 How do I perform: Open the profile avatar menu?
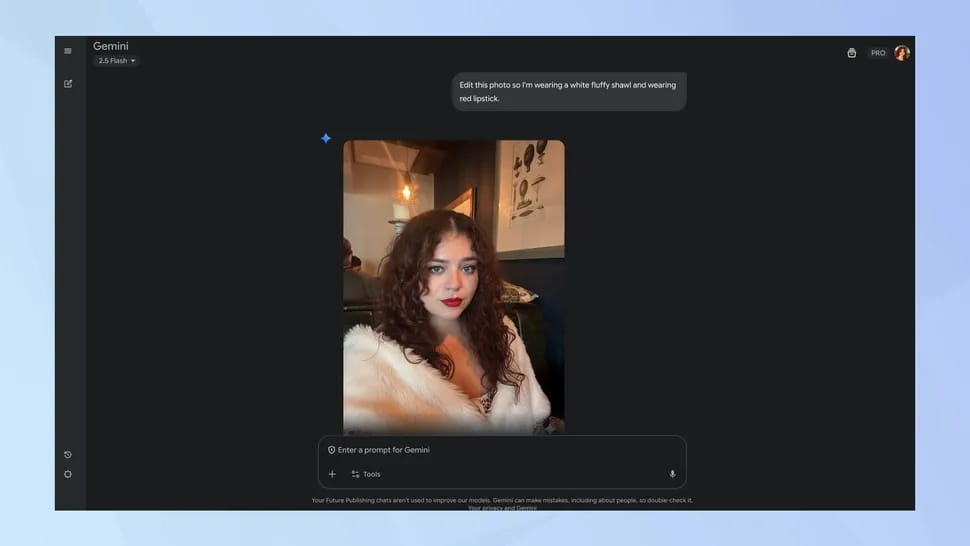click(902, 53)
